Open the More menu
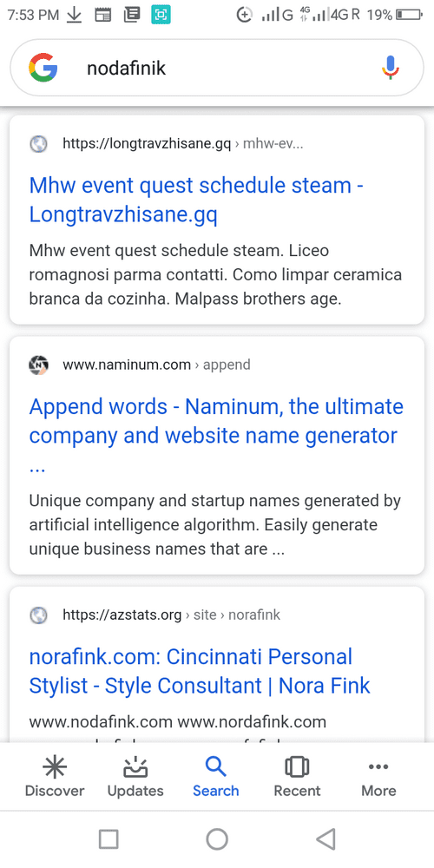The height and width of the screenshot is (868, 434). click(378, 777)
